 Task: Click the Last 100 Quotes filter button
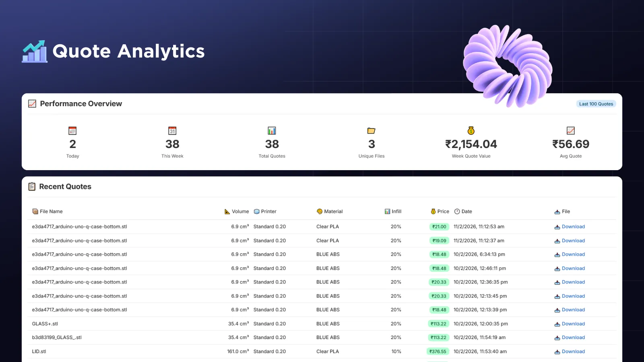coord(596,104)
